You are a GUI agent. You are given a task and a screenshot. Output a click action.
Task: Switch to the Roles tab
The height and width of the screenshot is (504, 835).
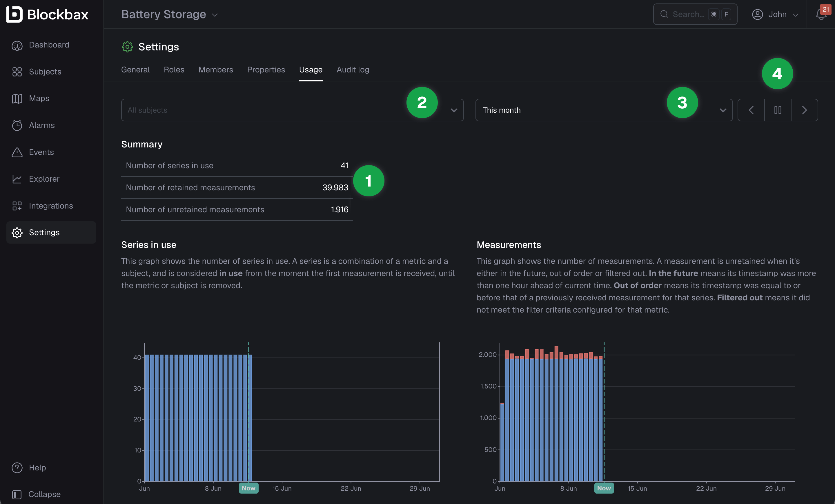[x=174, y=70]
